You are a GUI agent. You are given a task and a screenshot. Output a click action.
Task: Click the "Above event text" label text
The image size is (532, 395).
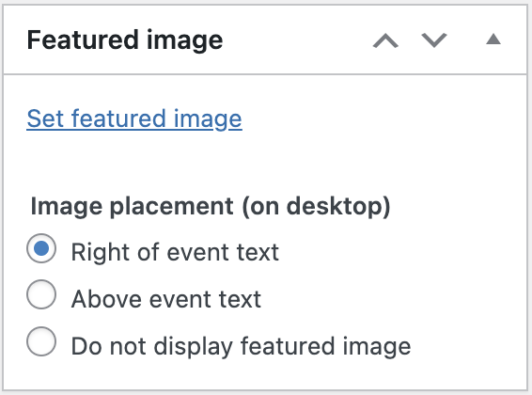(x=166, y=299)
